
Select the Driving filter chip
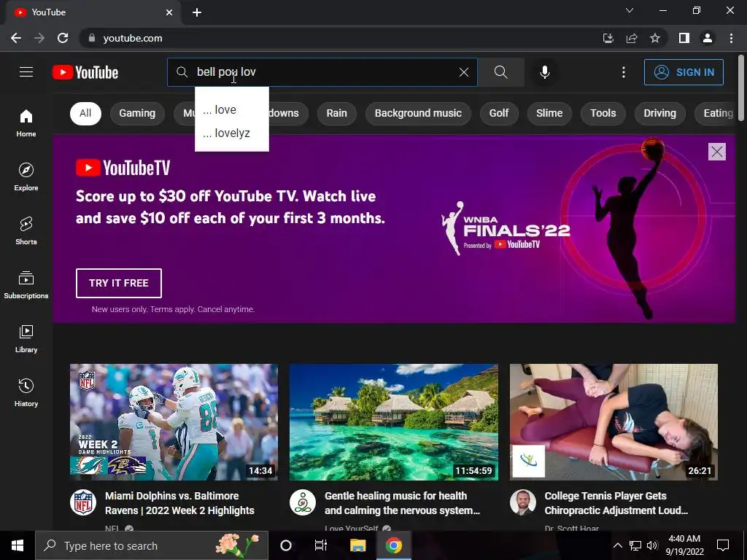click(659, 113)
